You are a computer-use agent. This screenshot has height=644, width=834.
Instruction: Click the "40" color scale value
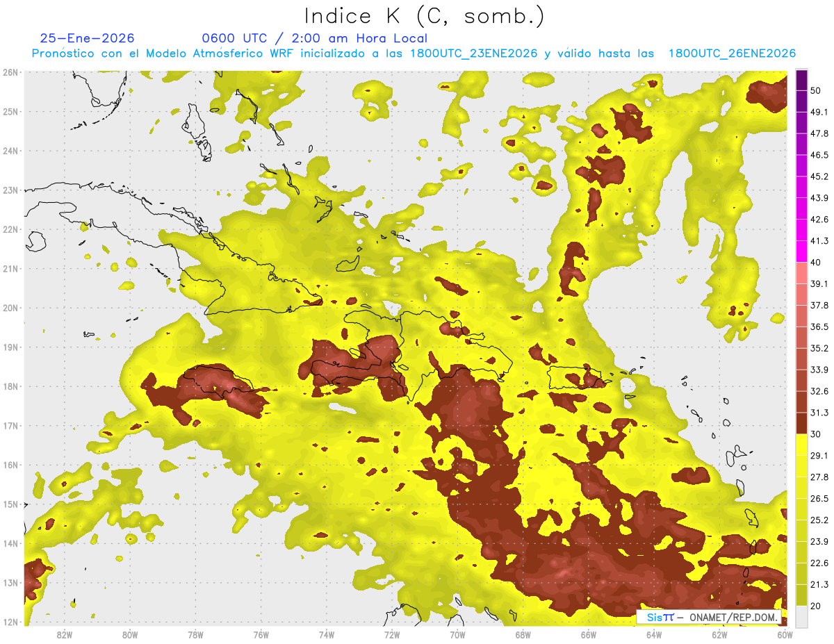(x=815, y=262)
